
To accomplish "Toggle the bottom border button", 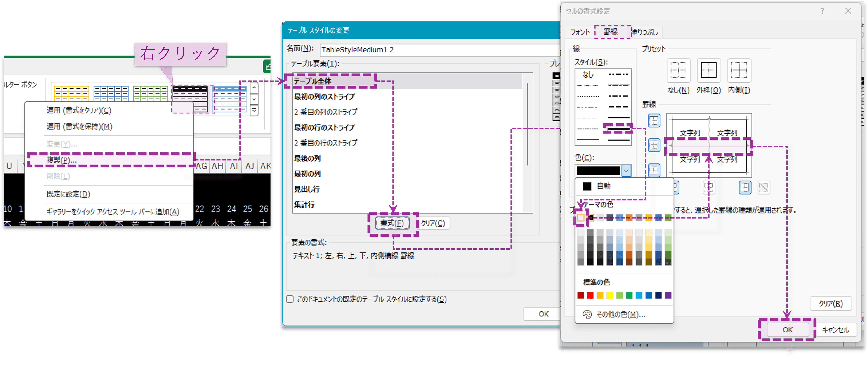I will (654, 170).
